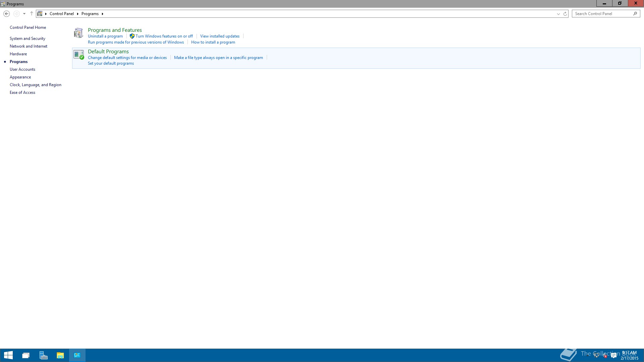Open User Accounts category
The image size is (644, 362).
[x=22, y=69]
